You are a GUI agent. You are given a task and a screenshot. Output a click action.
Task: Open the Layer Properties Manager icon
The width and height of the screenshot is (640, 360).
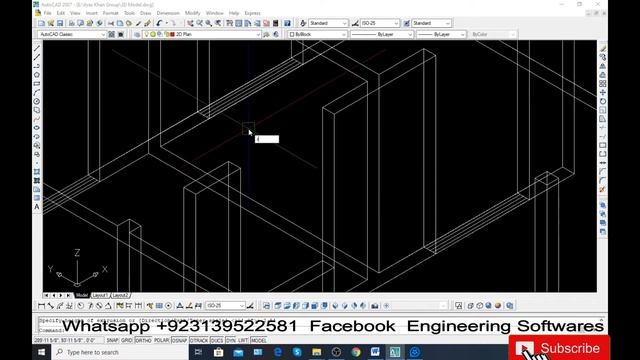coord(137,35)
